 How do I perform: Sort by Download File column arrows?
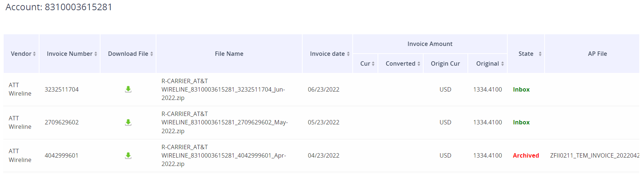152,54
